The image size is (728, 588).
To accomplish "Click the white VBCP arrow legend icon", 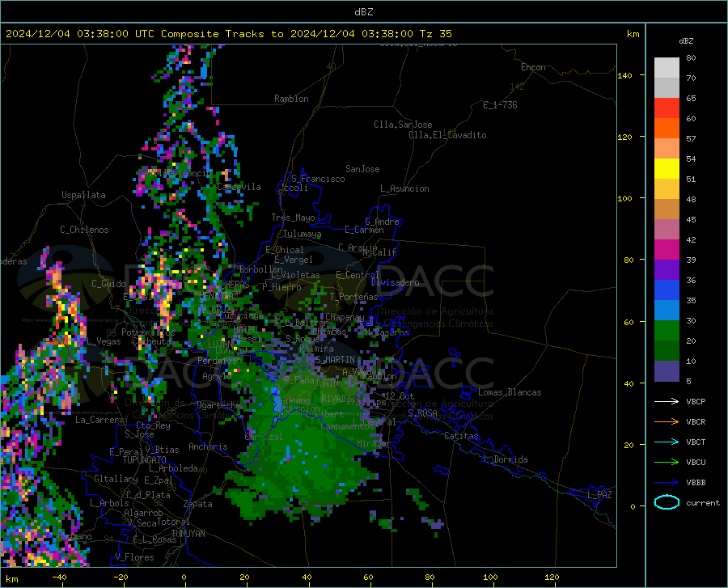I will (667, 401).
